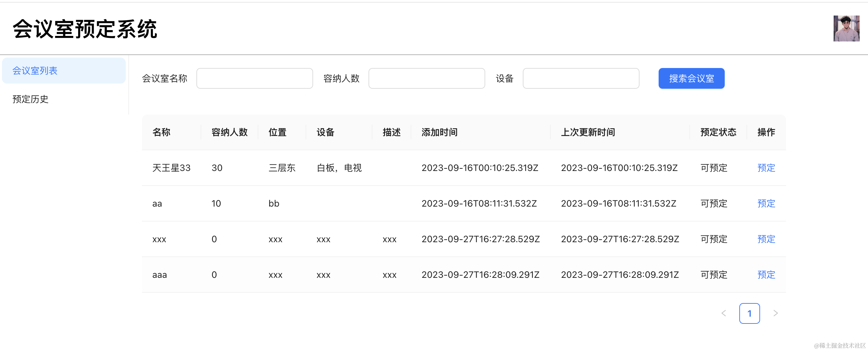Click 搜索会议室 button

pos(691,78)
